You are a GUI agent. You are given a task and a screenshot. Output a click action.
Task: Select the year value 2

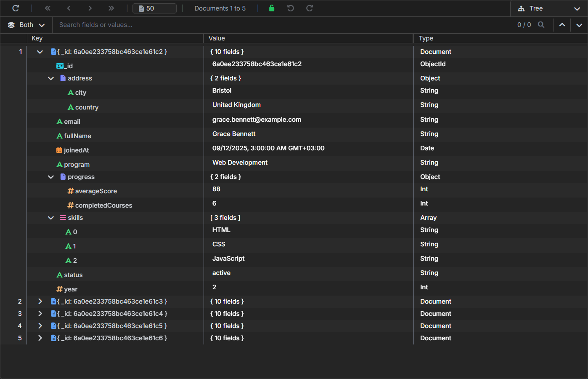(x=215, y=287)
